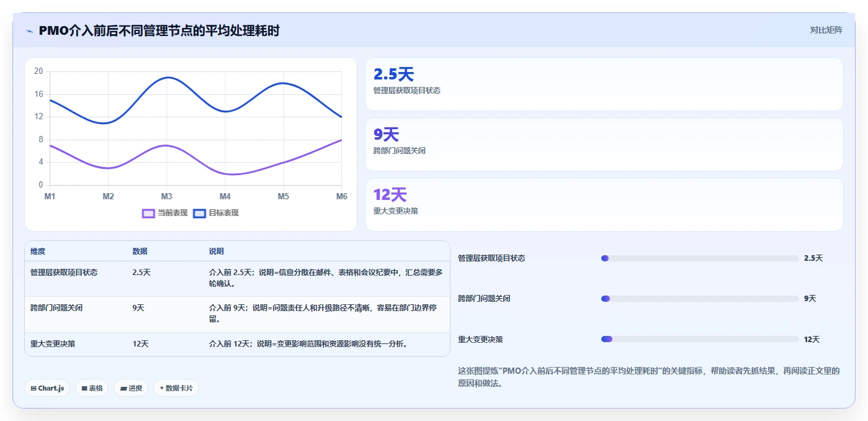Click progress bar for 重大变更决策

[x=700, y=339]
